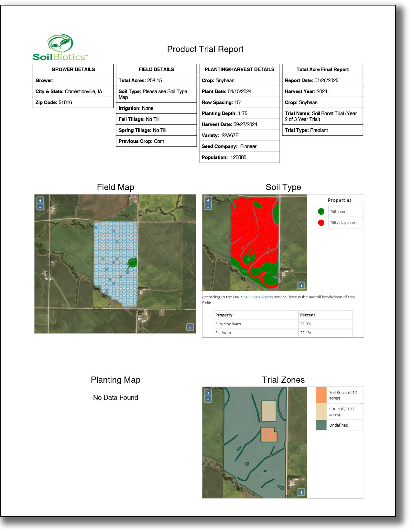Click 'Zip Code: 51016' cell
This screenshot has width=414, height=532.
click(x=73, y=102)
